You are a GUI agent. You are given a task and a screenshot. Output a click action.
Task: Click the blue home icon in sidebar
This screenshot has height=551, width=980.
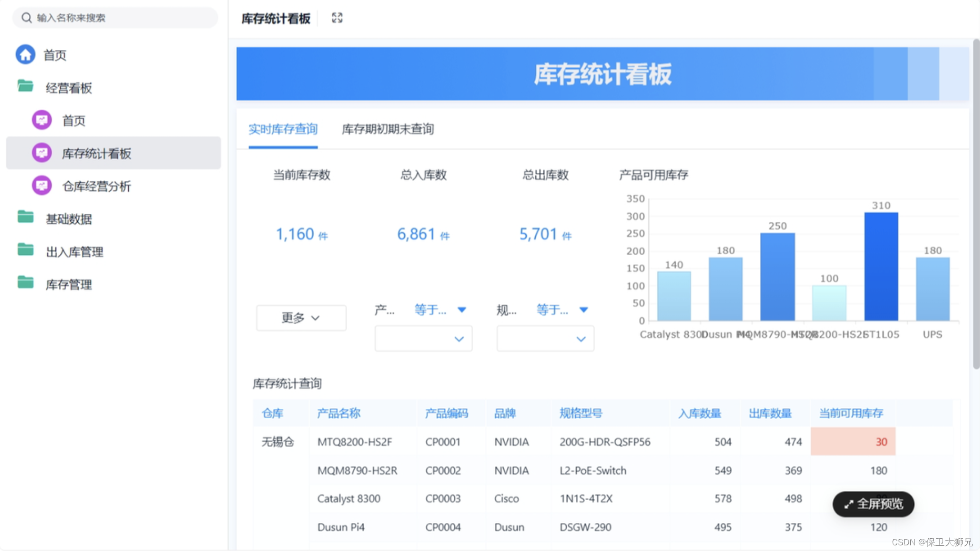[25, 55]
